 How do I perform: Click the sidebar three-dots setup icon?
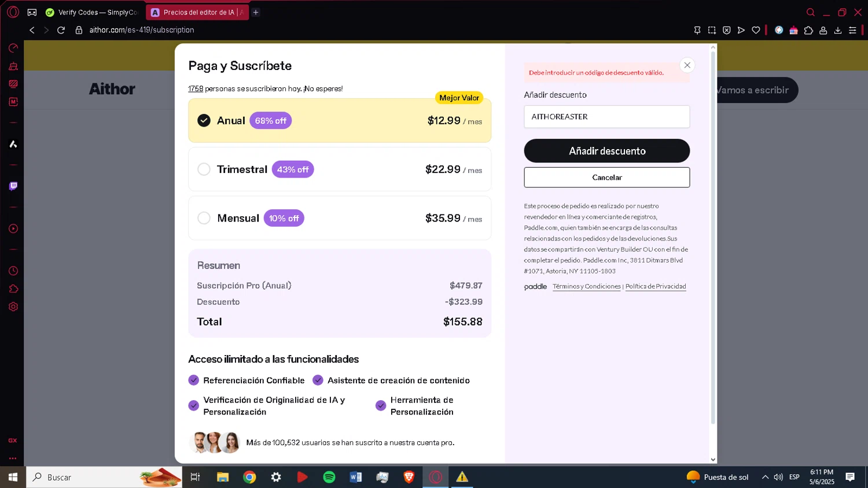(x=13, y=458)
